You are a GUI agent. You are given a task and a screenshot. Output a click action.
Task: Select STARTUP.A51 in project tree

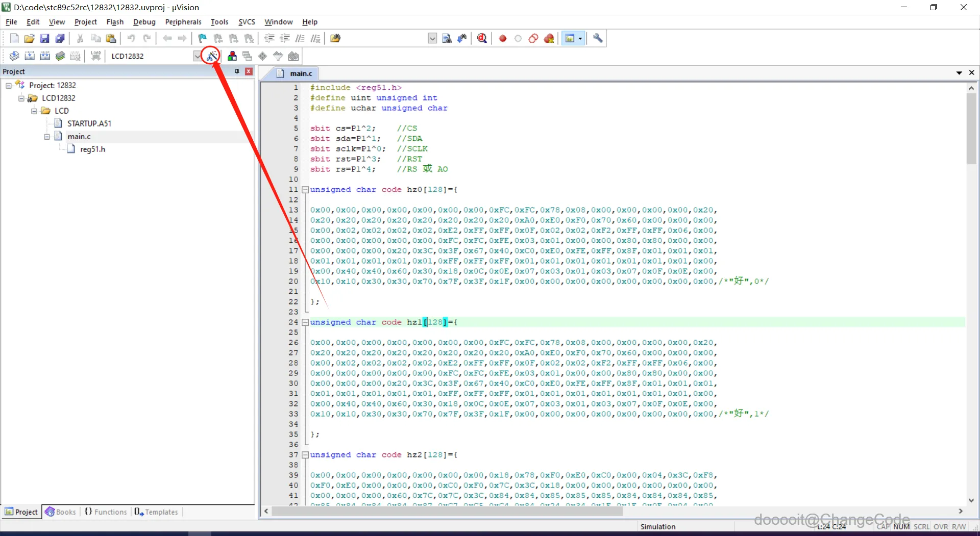click(x=89, y=123)
